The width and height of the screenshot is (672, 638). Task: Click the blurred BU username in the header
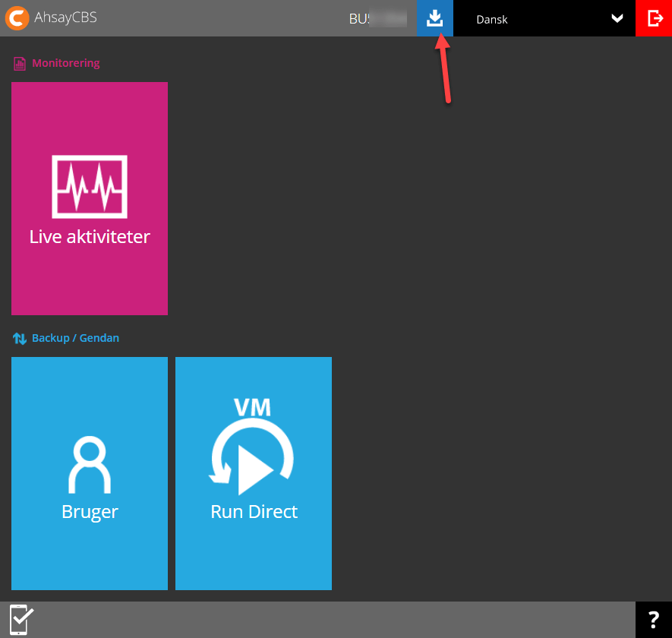point(377,18)
